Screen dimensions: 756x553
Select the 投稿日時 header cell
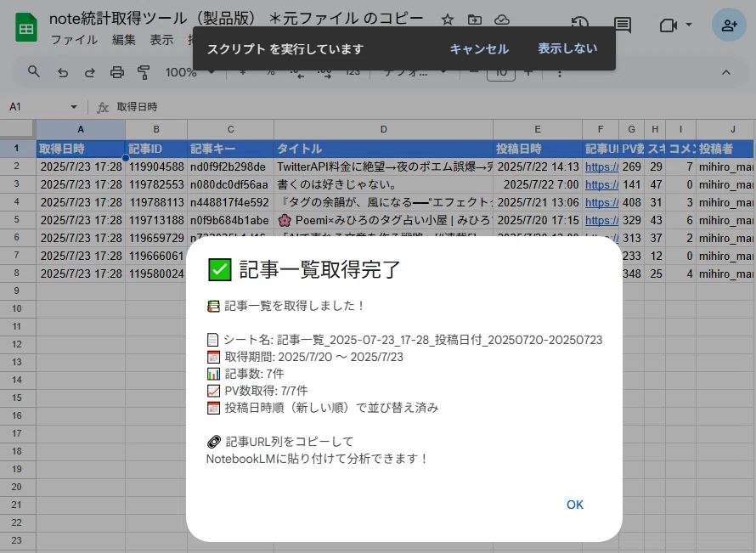[x=538, y=149]
